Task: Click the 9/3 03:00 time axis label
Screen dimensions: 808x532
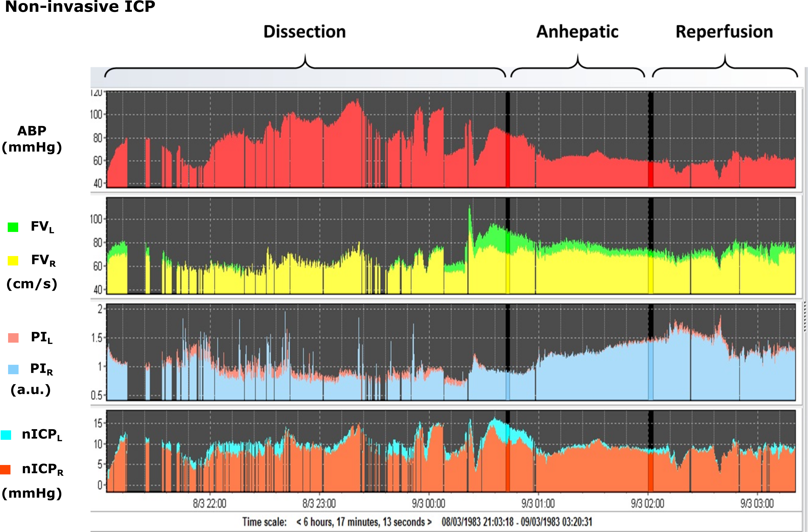Action: 757,504
